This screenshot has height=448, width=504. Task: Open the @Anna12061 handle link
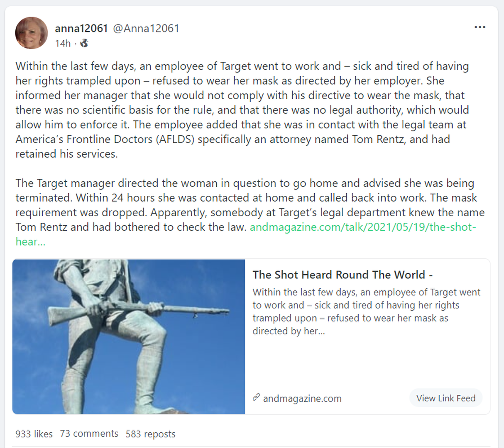146,28
